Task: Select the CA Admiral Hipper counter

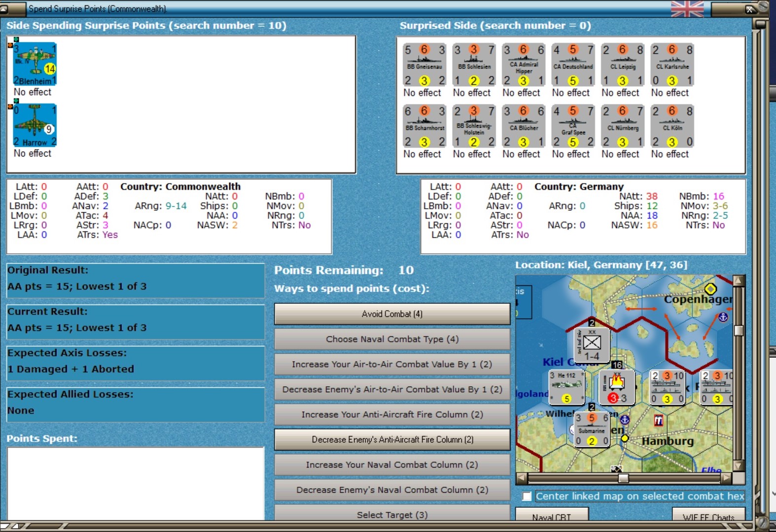Action: [524, 65]
